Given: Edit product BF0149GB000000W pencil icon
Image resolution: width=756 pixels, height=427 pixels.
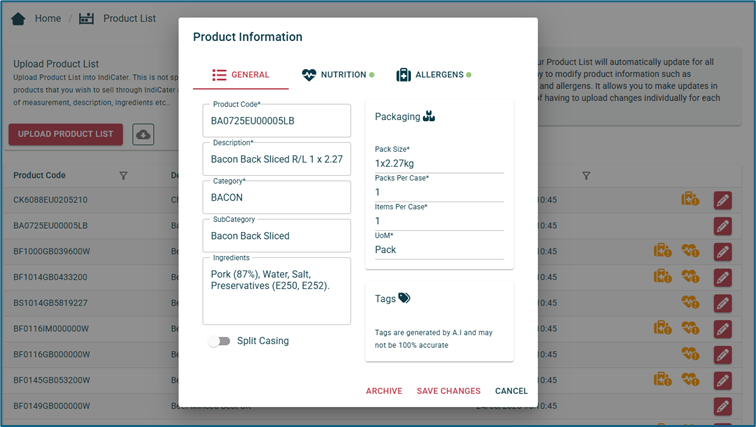Looking at the screenshot, I should pyautogui.click(x=723, y=406).
